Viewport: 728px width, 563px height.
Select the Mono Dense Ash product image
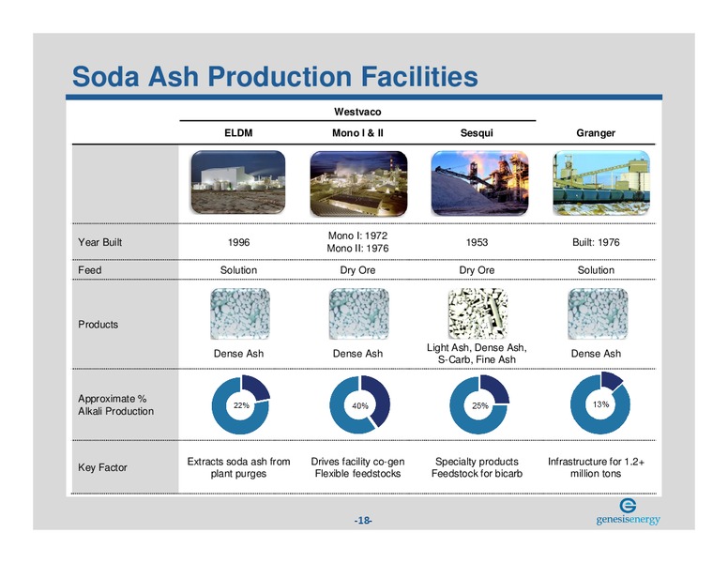[x=359, y=313]
